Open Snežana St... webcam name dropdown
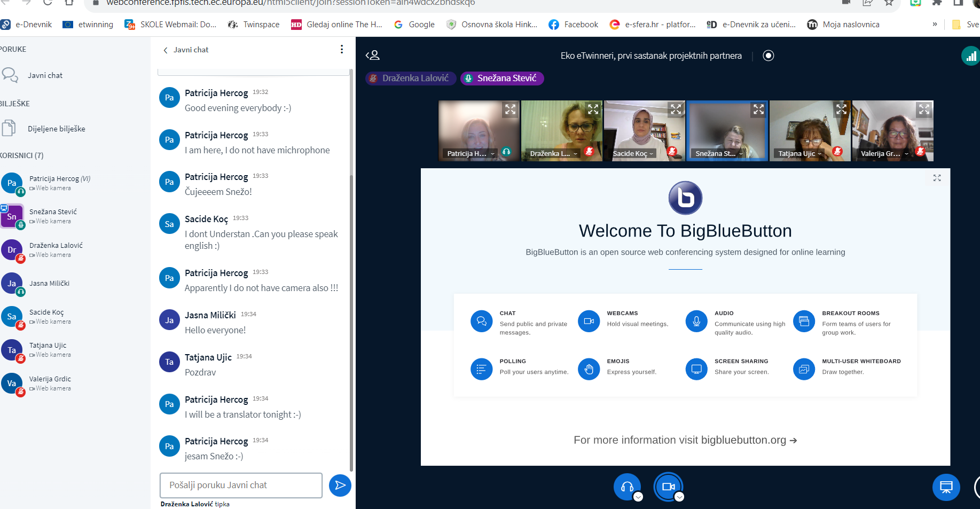This screenshot has width=980, height=509. 719,153
